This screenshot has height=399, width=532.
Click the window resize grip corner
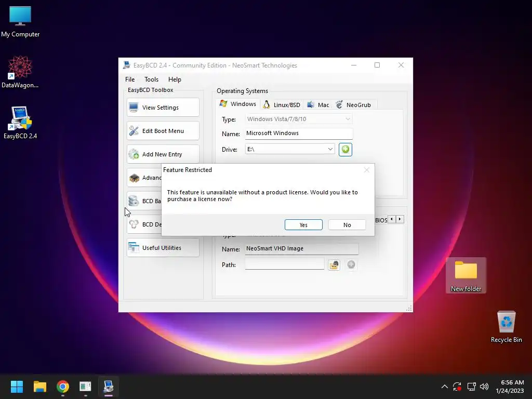409,309
